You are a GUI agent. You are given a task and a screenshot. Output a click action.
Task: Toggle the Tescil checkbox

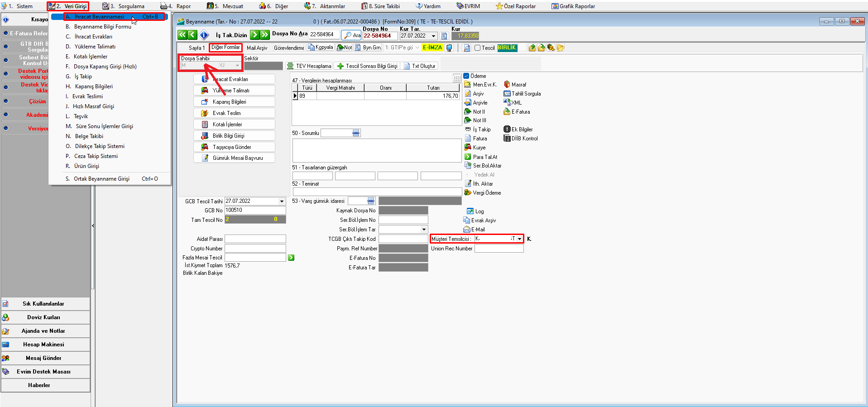click(477, 48)
